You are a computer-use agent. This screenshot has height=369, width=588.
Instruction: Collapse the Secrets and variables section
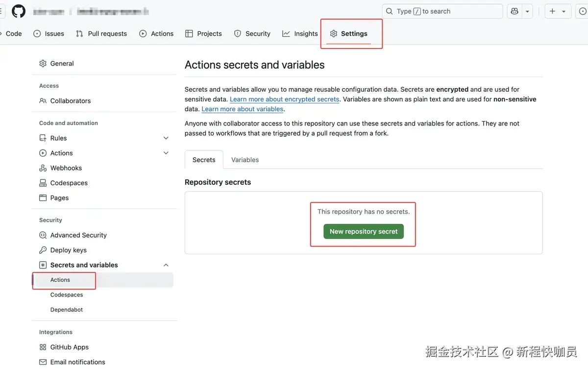click(x=166, y=265)
